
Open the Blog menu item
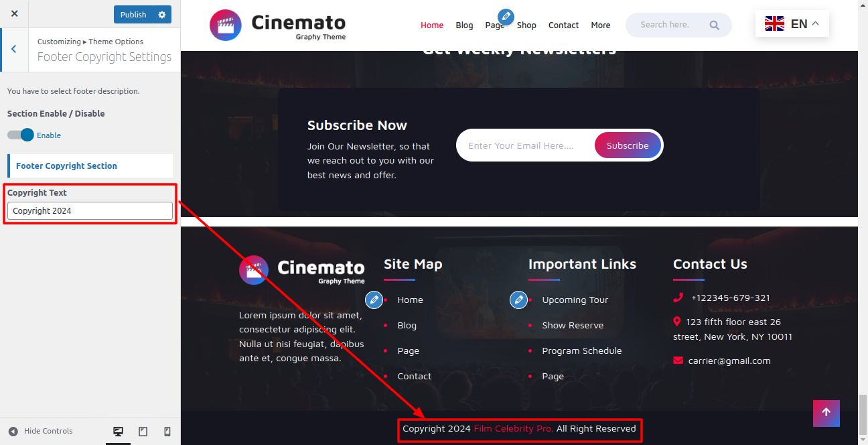point(464,25)
